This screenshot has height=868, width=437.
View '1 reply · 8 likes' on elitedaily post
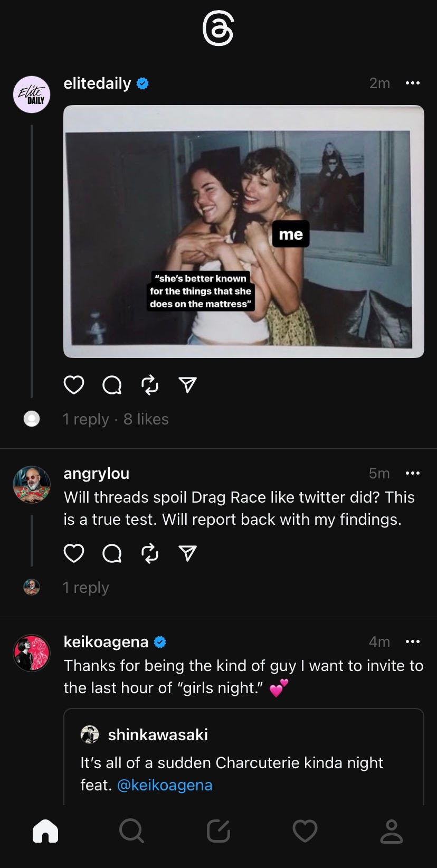(116, 419)
